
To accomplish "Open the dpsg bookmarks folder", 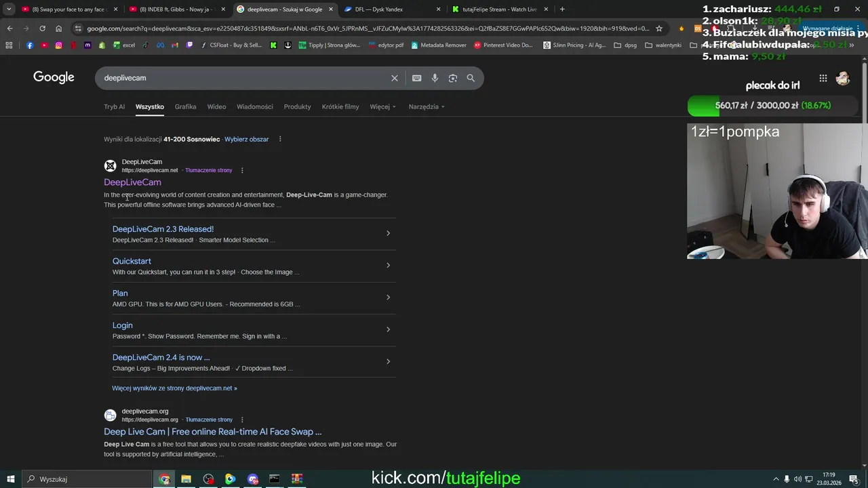I will (625, 45).
